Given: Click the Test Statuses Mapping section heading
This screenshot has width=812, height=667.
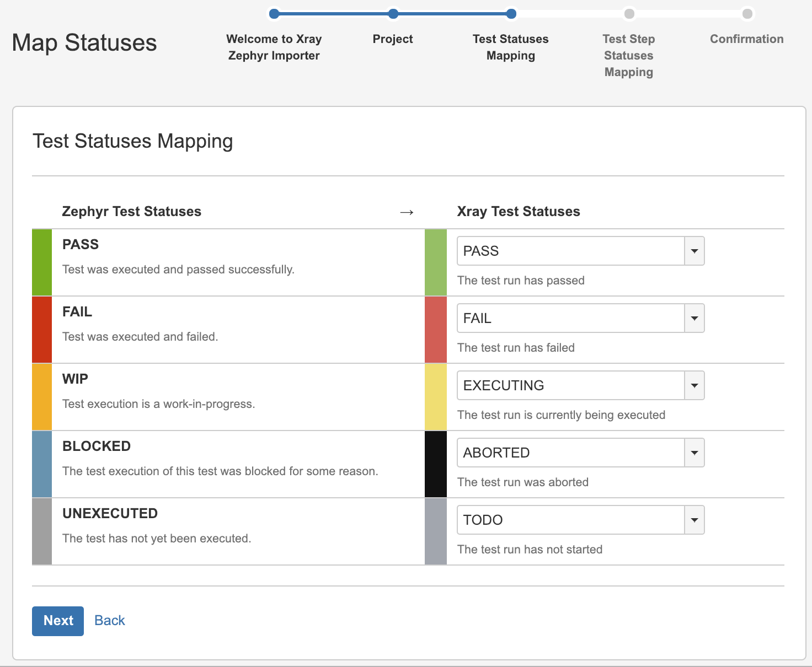Looking at the screenshot, I should (x=133, y=141).
